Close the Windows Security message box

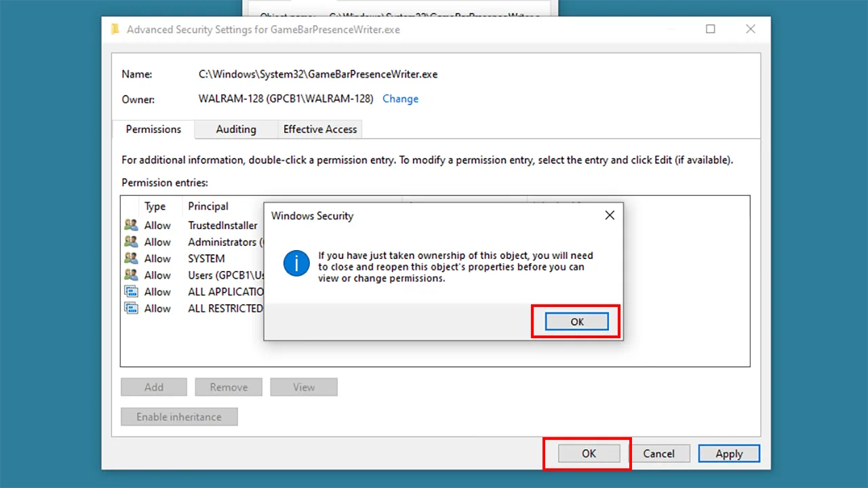coord(610,216)
